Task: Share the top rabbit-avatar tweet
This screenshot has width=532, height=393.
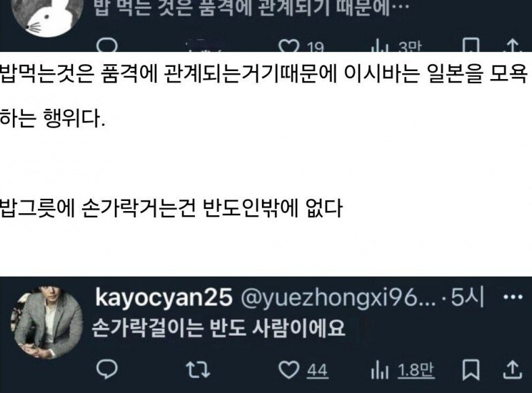Action: point(512,45)
